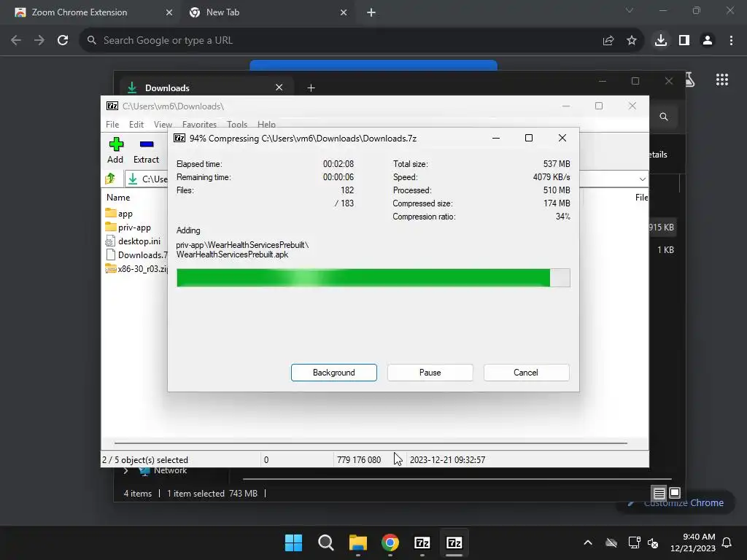The width and height of the screenshot is (747, 560).
Task: Open the View menu in 7-Zip
Action: coord(163,124)
